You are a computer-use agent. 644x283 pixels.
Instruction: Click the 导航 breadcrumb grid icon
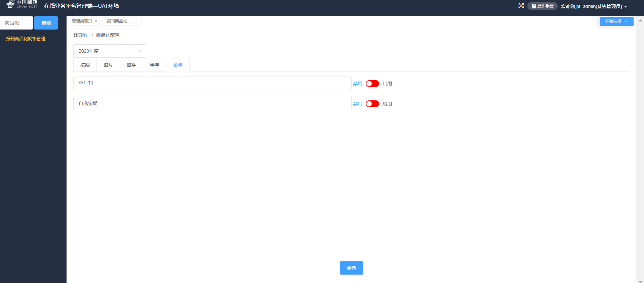tap(76, 35)
